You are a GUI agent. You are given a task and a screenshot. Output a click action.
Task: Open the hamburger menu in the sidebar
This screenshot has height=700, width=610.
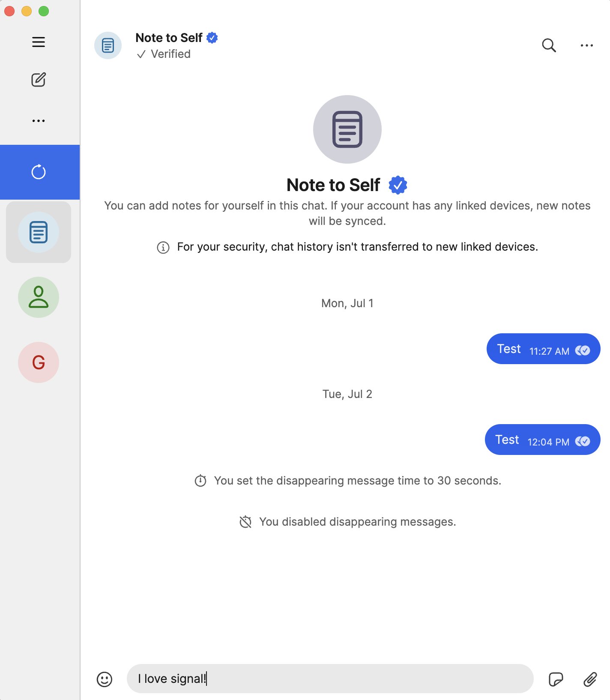coord(39,42)
